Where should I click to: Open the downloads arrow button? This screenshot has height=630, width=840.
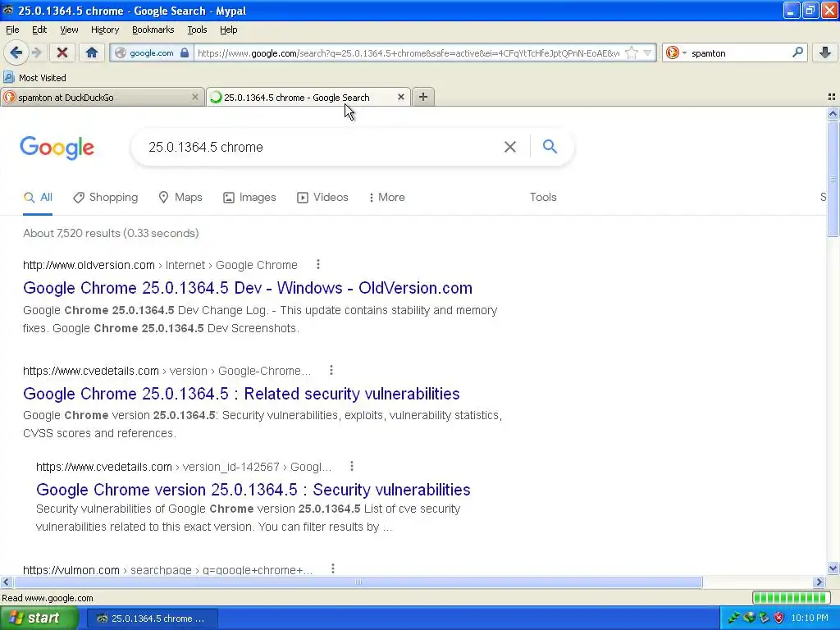pos(825,52)
